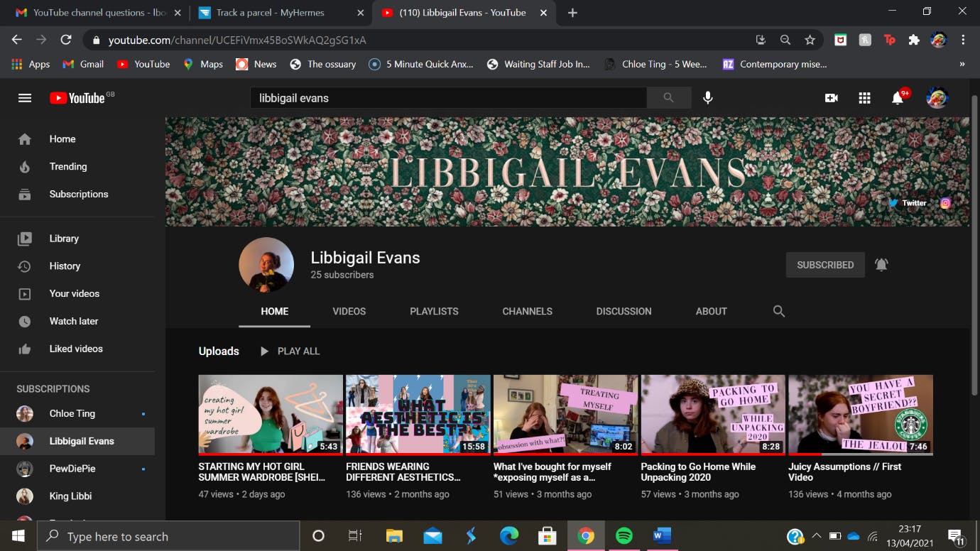The image size is (980, 551).
Task: Open the Juicy Assumptions video thumbnail
Action: (x=860, y=415)
